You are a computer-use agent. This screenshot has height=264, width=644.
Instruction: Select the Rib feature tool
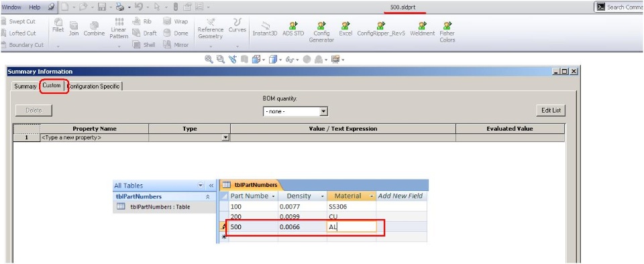pos(142,21)
